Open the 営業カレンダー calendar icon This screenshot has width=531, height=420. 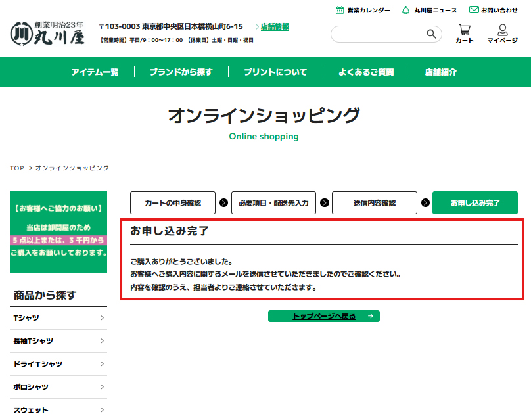[339, 10]
